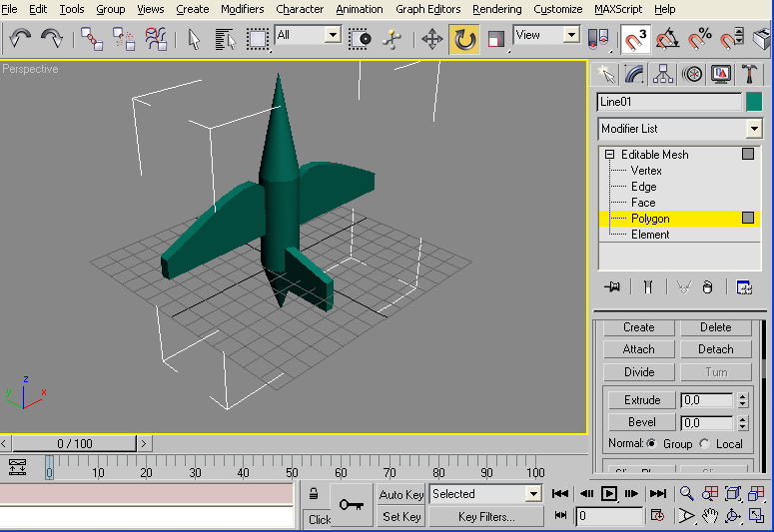The height and width of the screenshot is (532, 774).
Task: Activate the Select and Rotate tool
Action: tap(464, 39)
